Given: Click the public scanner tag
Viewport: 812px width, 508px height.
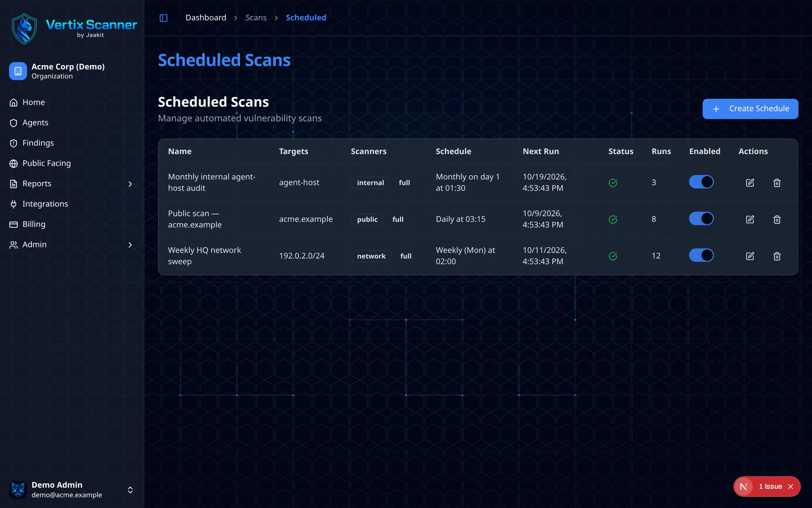Looking at the screenshot, I should (367, 219).
